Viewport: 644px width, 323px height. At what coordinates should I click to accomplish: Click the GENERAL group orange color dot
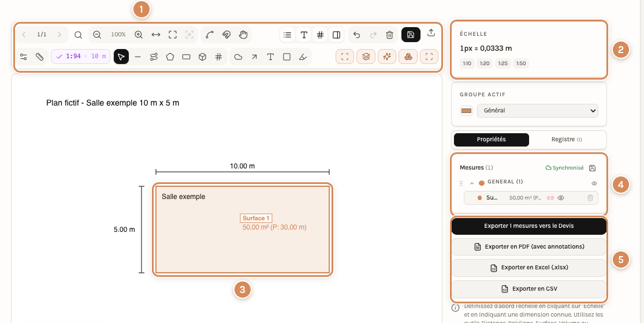pyautogui.click(x=481, y=183)
